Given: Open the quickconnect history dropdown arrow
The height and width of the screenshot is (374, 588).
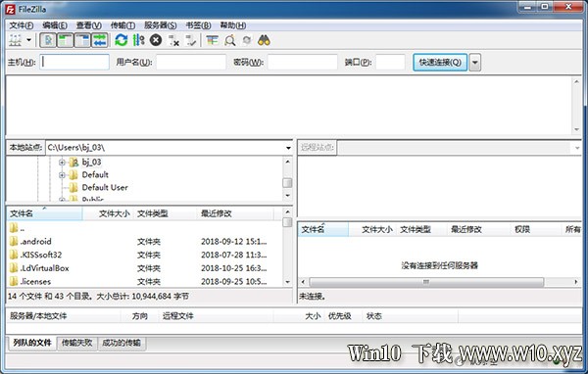Looking at the screenshot, I should pyautogui.click(x=474, y=63).
